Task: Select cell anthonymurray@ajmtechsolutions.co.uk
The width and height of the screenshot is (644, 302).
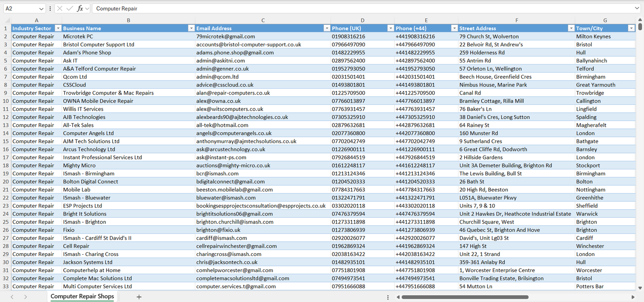Action: tap(263, 141)
